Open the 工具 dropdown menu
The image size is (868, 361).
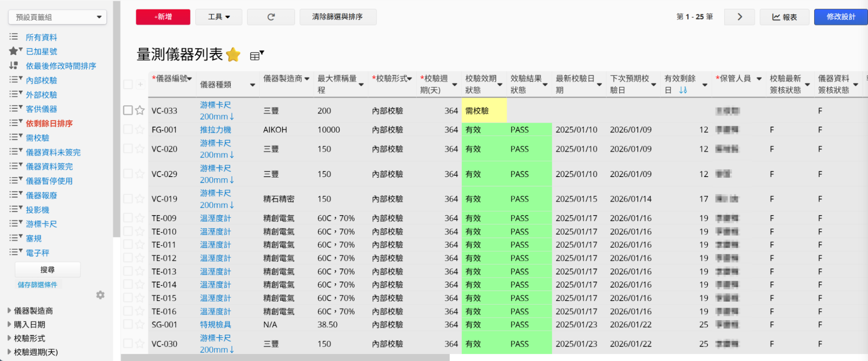[x=219, y=17]
